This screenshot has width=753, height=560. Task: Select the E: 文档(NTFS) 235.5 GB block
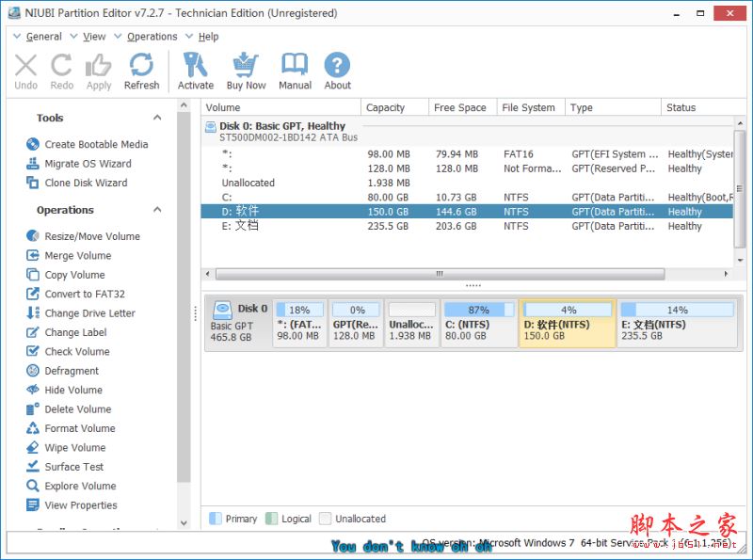click(677, 323)
